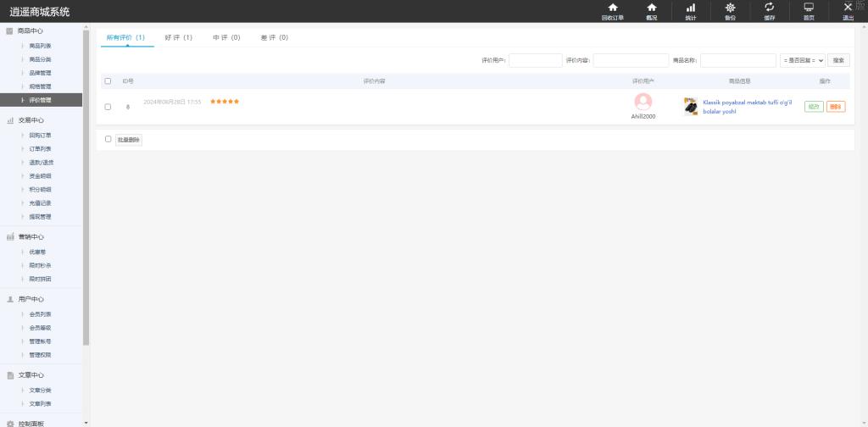The width and height of the screenshot is (868, 427).
Task: Click the 退出 logout X icon
Action: tap(848, 8)
